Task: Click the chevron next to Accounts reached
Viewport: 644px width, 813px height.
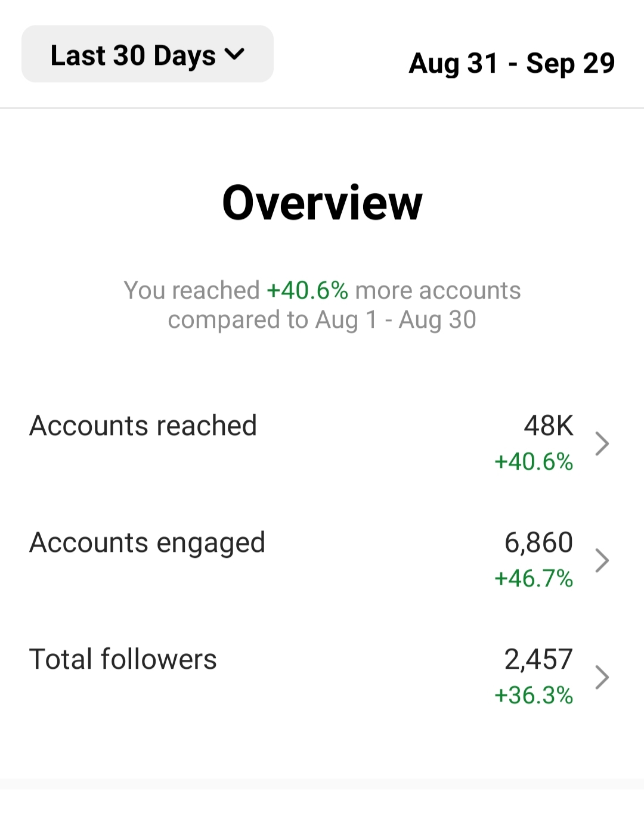Action: click(x=602, y=443)
